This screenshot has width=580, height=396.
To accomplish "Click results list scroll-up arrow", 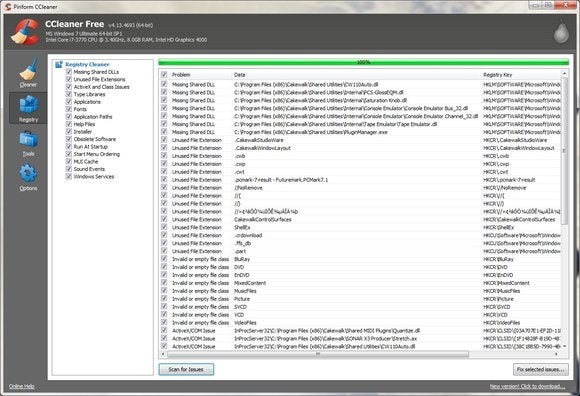I will coord(564,74).
